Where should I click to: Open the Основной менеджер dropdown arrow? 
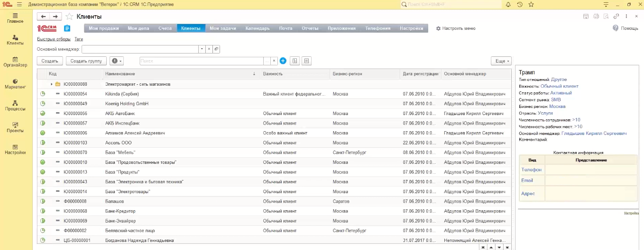[x=202, y=49]
